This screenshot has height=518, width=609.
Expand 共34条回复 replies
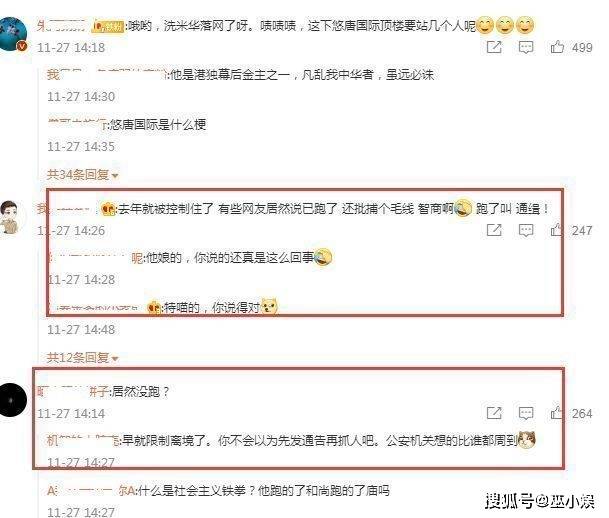point(82,175)
